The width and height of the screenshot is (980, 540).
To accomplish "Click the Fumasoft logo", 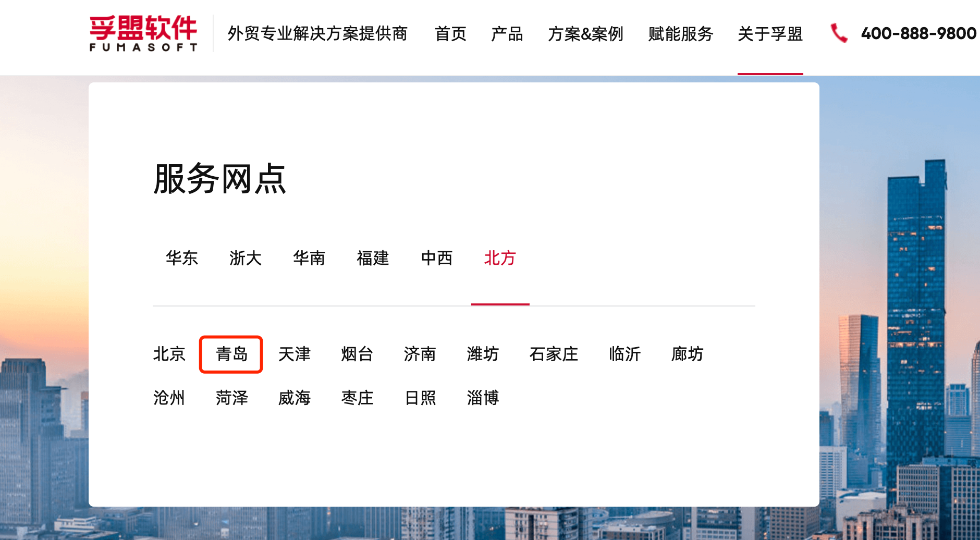I will click(143, 33).
